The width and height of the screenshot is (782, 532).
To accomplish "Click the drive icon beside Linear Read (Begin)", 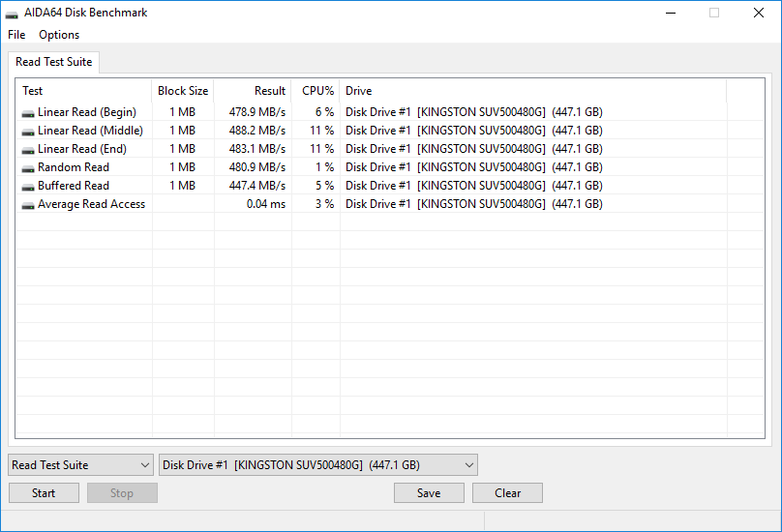I will coord(28,113).
